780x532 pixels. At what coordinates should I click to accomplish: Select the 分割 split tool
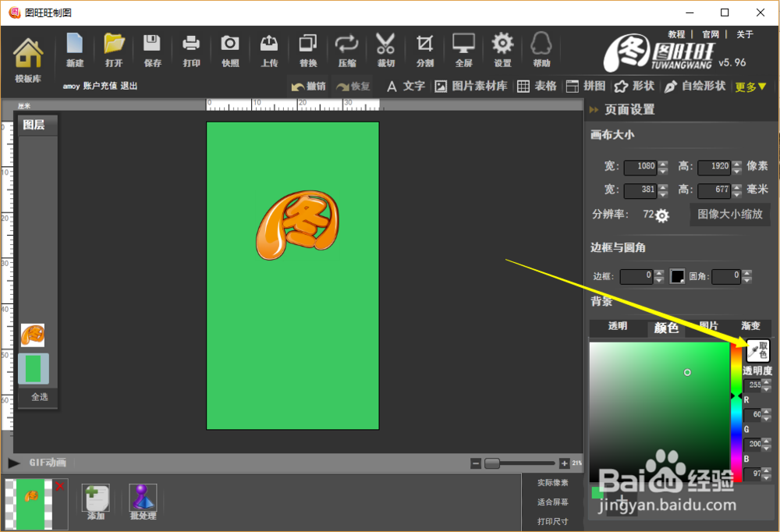point(425,50)
